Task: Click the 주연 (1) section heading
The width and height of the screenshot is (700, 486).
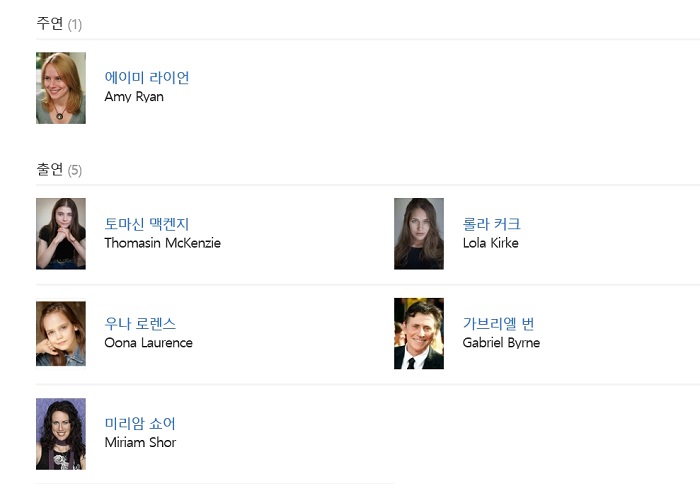Action: [59, 23]
